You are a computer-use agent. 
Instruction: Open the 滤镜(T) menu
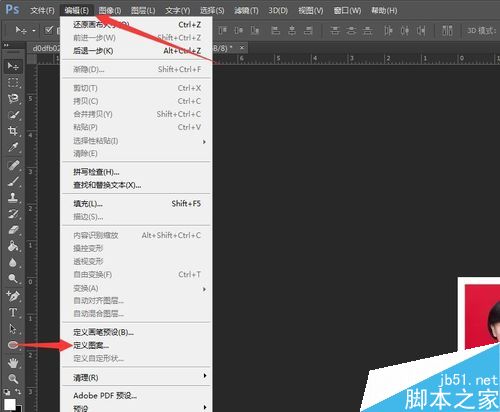(246, 11)
